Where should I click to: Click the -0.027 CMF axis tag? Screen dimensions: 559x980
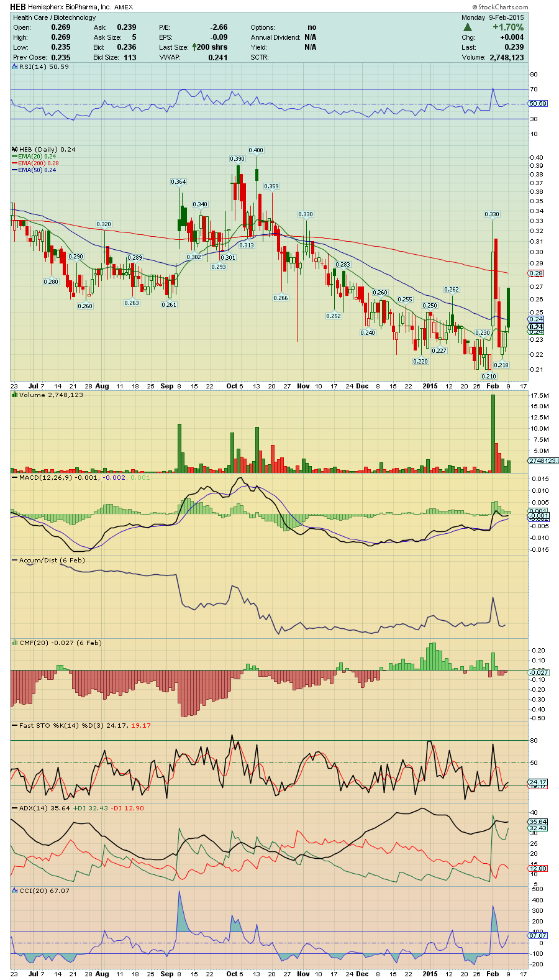(x=539, y=672)
